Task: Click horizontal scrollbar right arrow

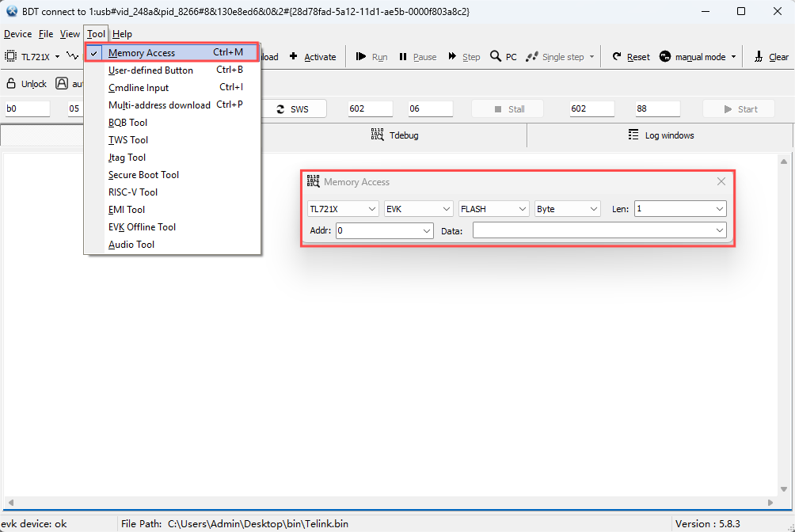Action: tap(770, 503)
